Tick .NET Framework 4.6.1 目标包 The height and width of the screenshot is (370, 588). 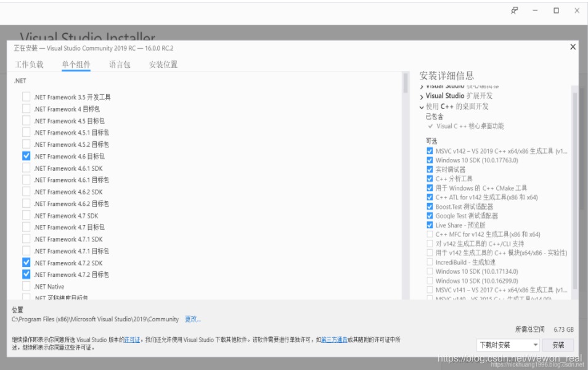(x=27, y=179)
